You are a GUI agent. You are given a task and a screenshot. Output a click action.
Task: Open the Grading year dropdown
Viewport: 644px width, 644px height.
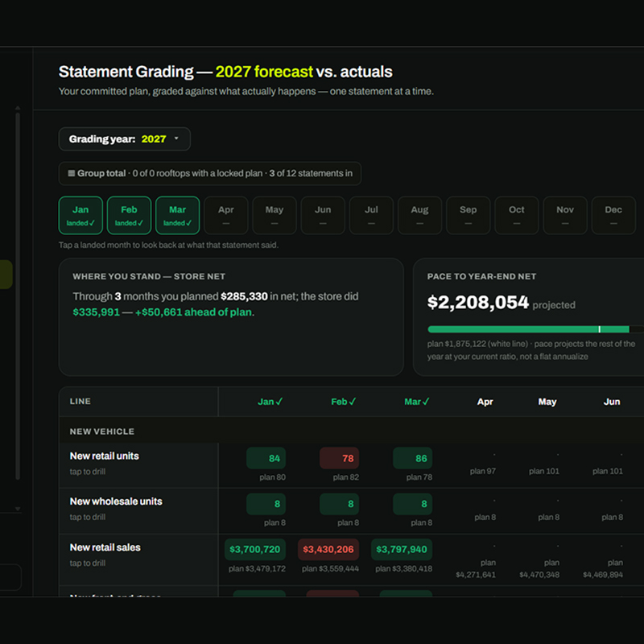125,138
